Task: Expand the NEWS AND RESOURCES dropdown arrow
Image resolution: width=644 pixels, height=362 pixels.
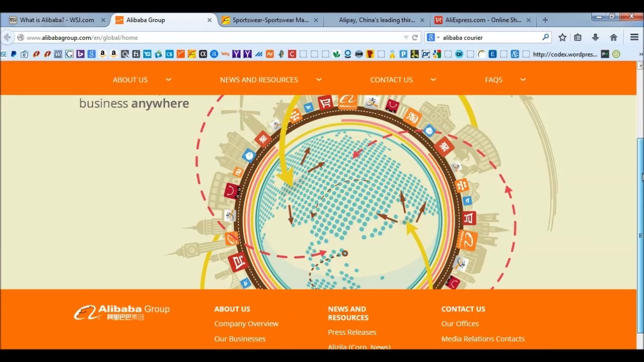Action: coord(319,79)
